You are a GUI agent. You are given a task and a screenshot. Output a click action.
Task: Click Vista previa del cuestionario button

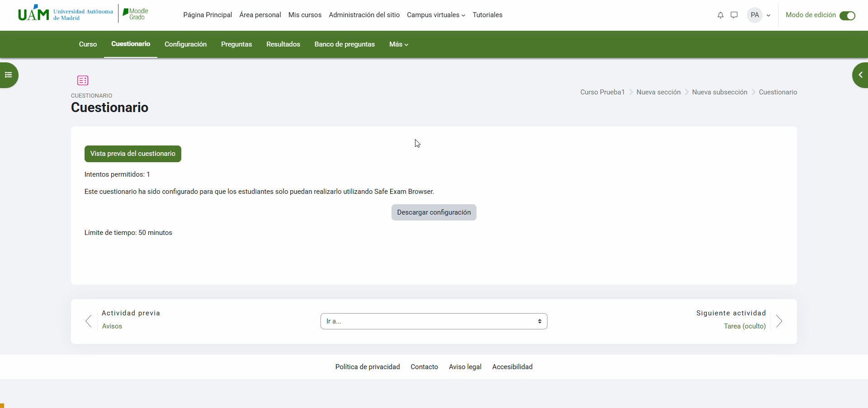point(133,154)
